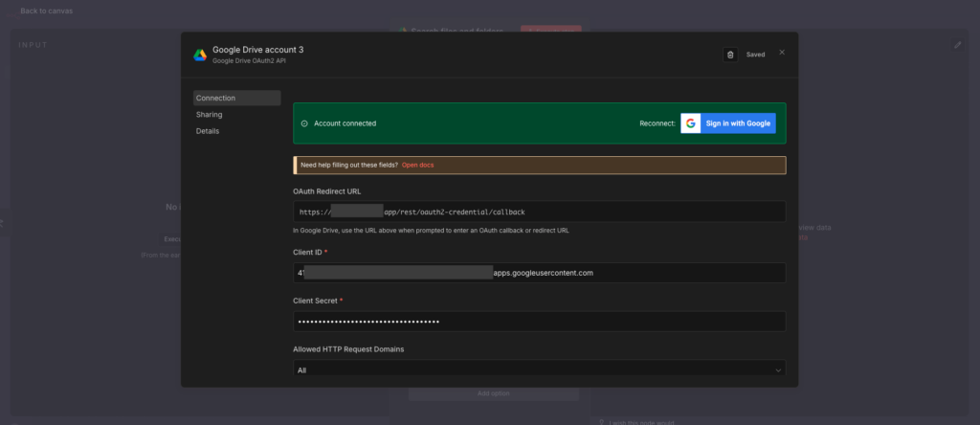Click Back to canvas link

pos(45,11)
